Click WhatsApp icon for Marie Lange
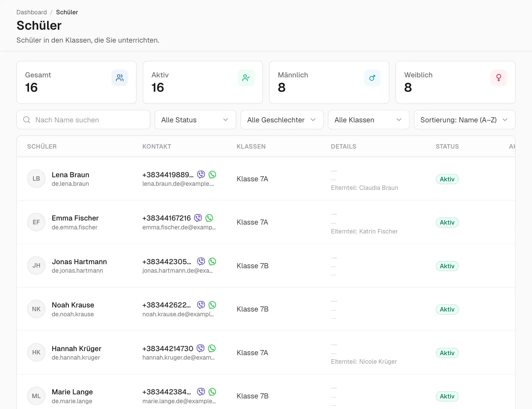532x409 pixels. tap(212, 392)
